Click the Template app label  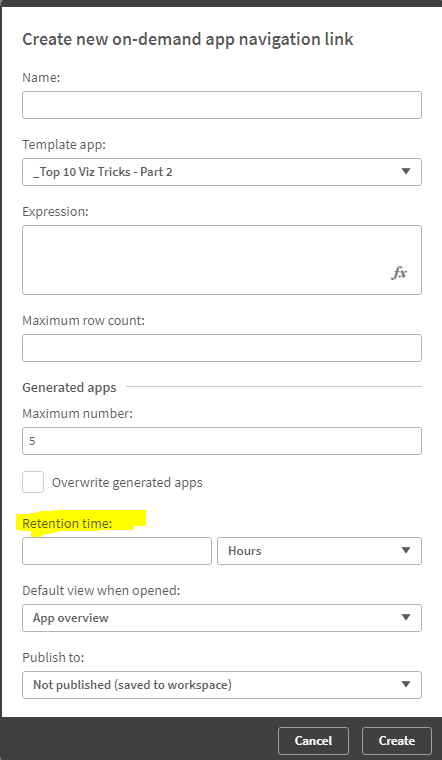click(64, 144)
